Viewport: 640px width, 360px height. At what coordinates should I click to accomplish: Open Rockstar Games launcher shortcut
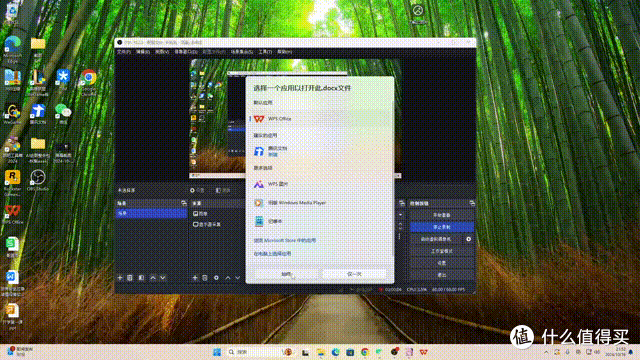(13, 183)
